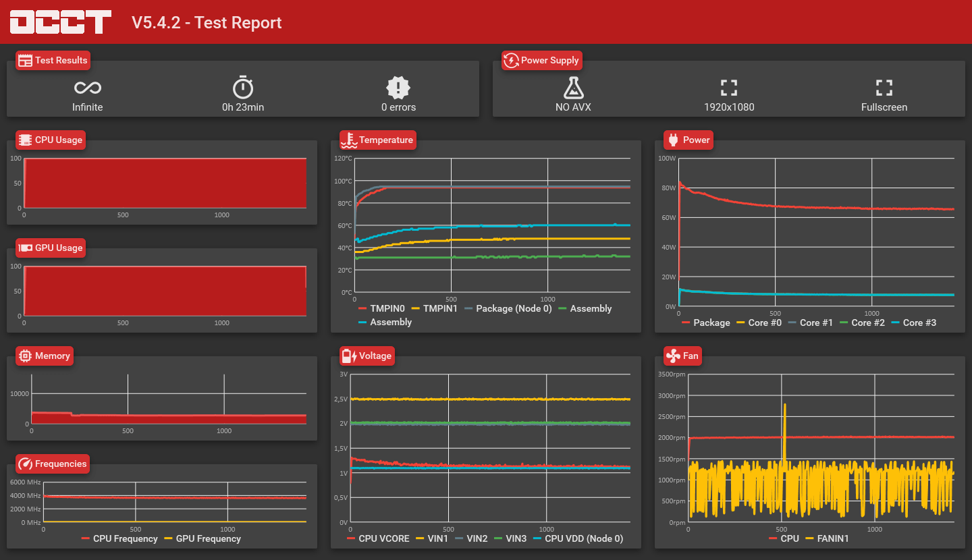Click the flask icon above NO AVX
The width and height of the screenshot is (972, 560).
(x=573, y=87)
